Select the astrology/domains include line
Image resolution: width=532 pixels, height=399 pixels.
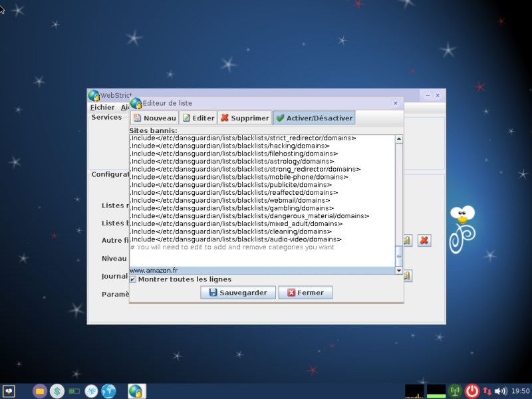(262, 162)
